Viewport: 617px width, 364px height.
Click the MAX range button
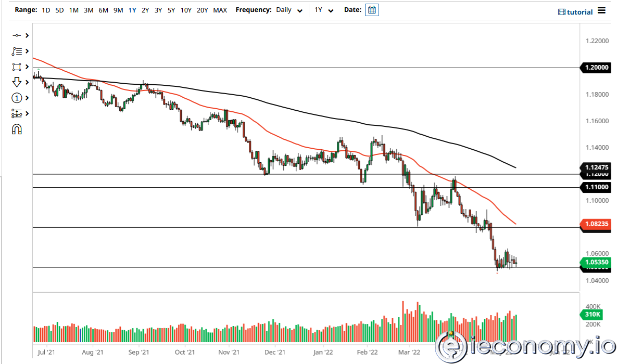[220, 9]
